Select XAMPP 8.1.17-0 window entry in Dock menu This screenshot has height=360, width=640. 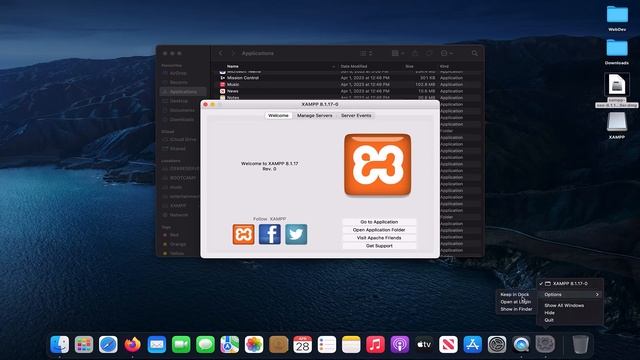pyautogui.click(x=570, y=283)
